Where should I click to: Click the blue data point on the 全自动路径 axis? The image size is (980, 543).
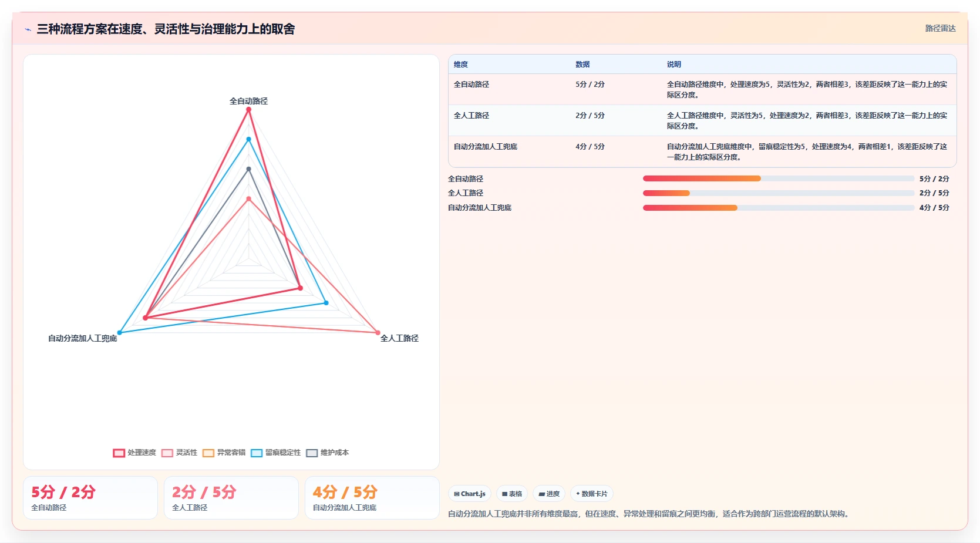tap(248, 139)
